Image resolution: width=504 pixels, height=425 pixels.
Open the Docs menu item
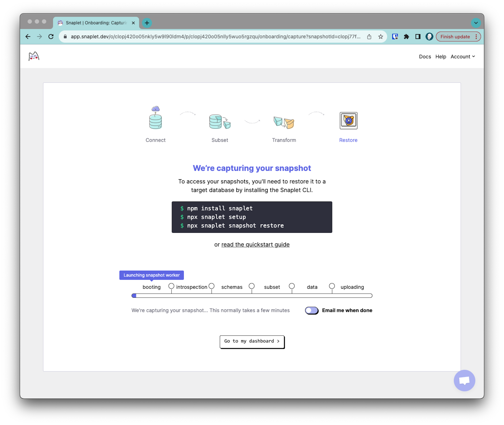pos(425,56)
